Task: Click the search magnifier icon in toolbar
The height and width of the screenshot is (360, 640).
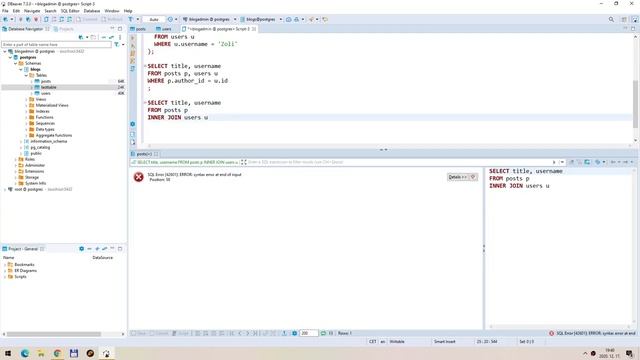Action: pyautogui.click(x=611, y=19)
